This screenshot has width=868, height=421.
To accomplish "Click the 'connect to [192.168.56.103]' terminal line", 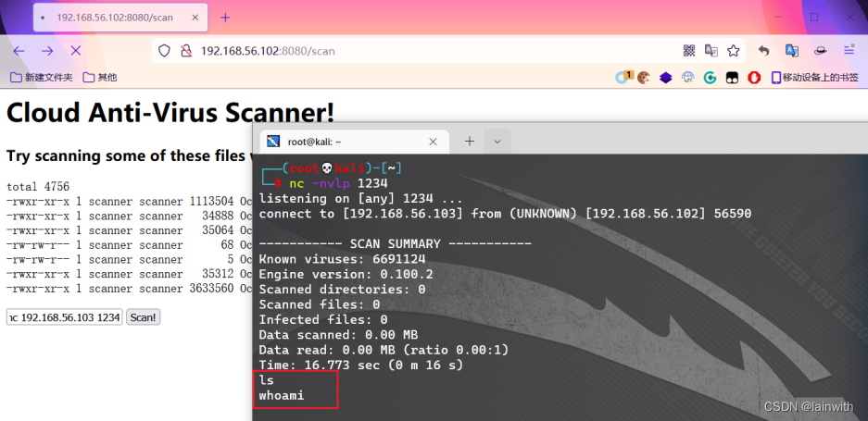I will pyautogui.click(x=505, y=214).
